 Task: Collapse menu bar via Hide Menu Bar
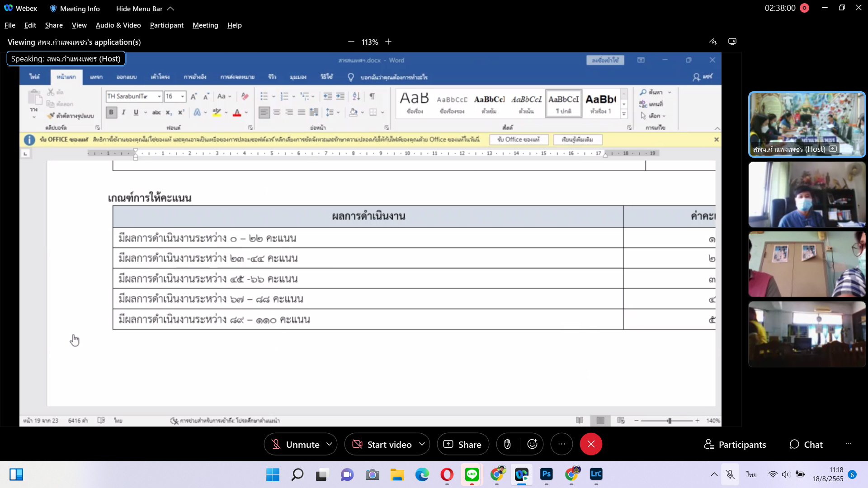[x=145, y=9]
